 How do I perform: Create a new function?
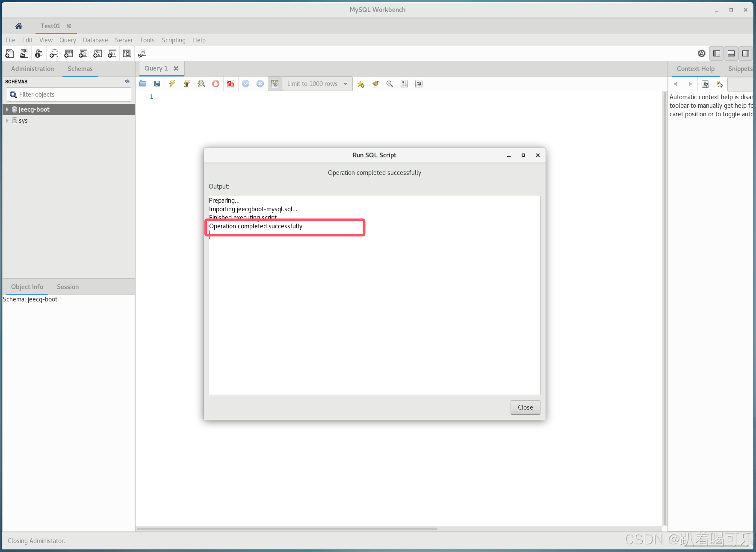[112, 53]
